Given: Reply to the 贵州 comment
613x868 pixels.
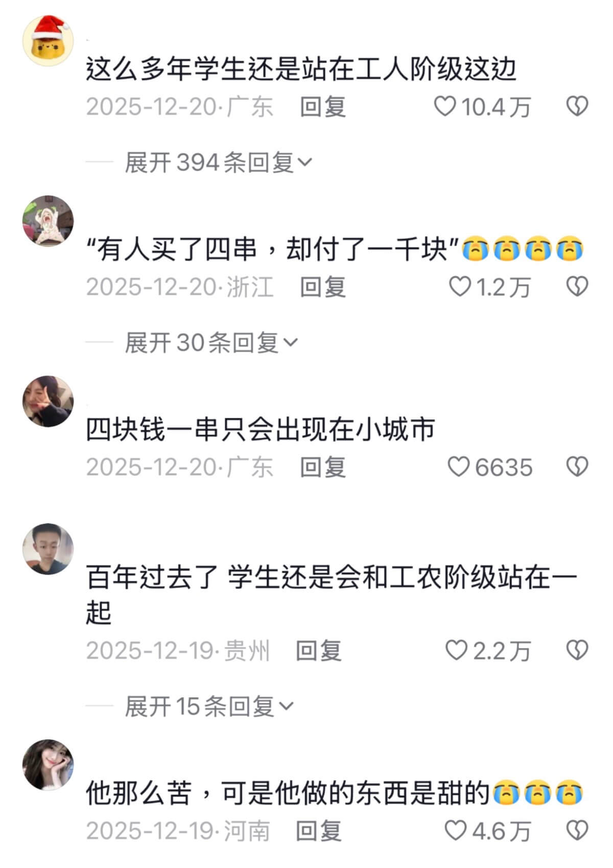Looking at the screenshot, I should click(319, 650).
